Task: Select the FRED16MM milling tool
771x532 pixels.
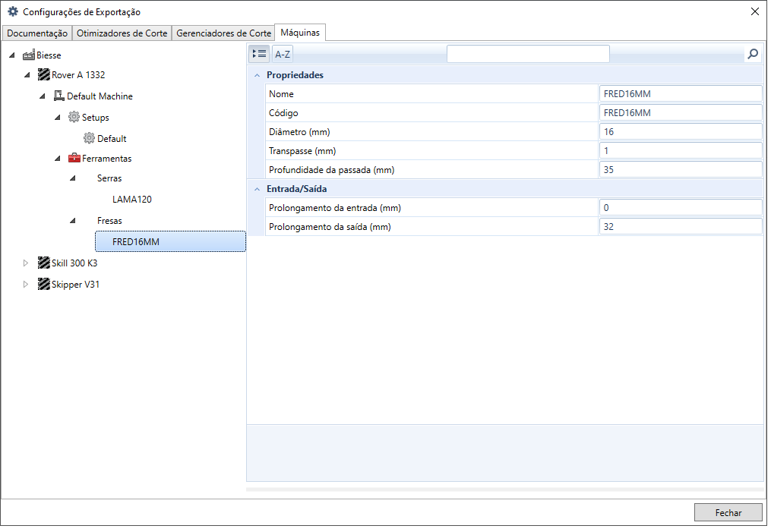Action: point(170,241)
